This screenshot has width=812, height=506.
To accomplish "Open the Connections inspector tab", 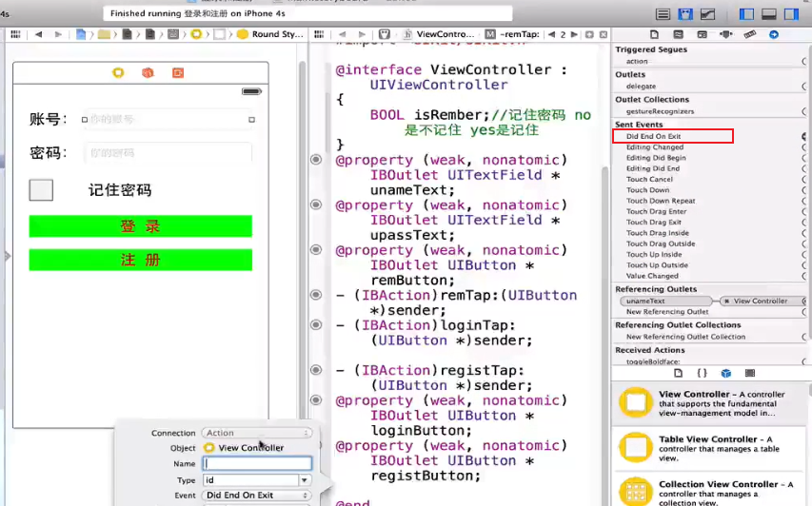I will pyautogui.click(x=774, y=34).
